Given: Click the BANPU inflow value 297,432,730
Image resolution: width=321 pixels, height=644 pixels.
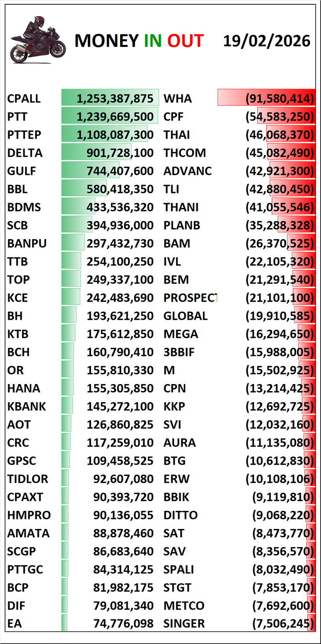Looking at the screenshot, I should point(120,243).
